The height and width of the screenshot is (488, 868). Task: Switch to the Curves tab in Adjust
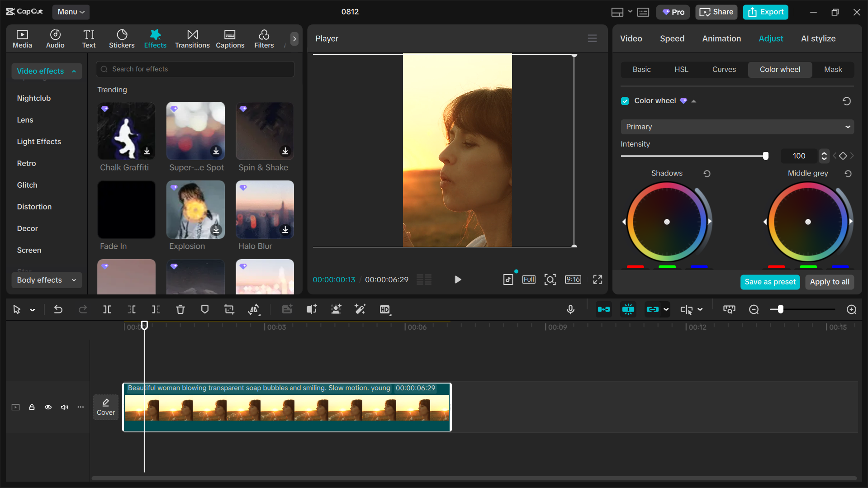click(724, 69)
